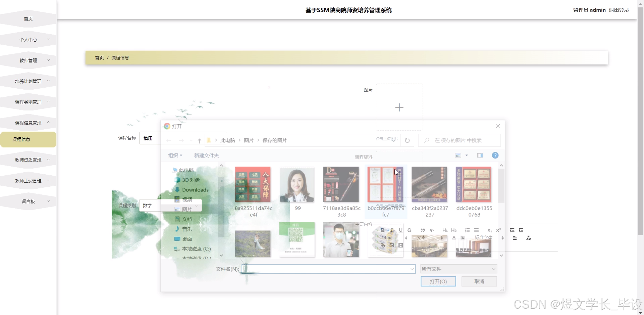Click 新建文件夹 to create a new folder

click(x=206, y=155)
